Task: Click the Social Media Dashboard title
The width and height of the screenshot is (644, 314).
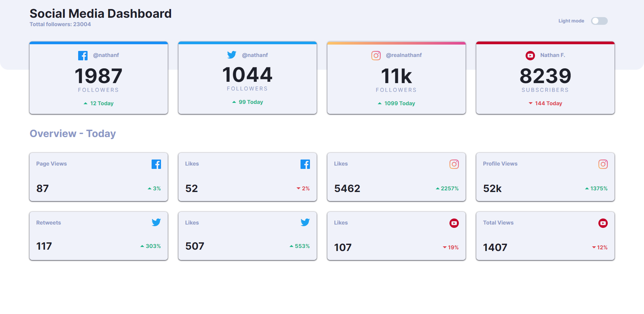Action: 100,13
